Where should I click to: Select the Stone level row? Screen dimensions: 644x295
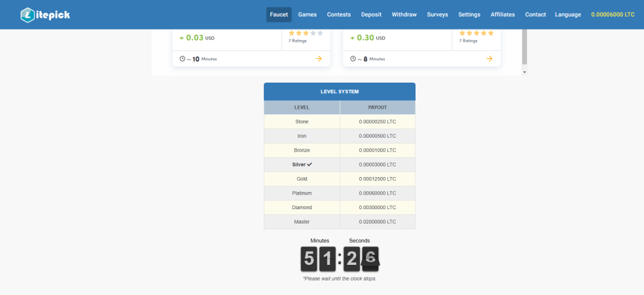pyautogui.click(x=340, y=122)
